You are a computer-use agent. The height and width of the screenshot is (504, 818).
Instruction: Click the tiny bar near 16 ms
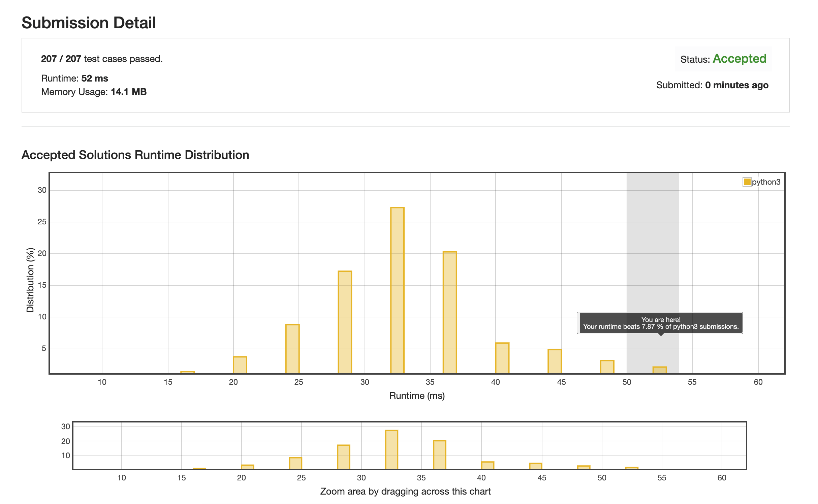click(187, 372)
